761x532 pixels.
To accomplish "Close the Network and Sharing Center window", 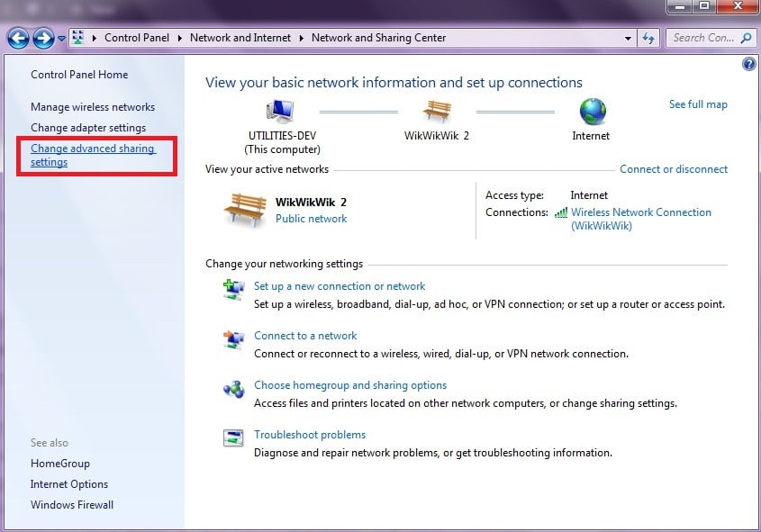I will coord(738,6).
